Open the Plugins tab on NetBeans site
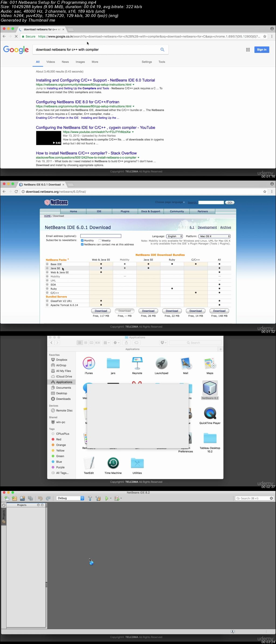 coord(125,211)
